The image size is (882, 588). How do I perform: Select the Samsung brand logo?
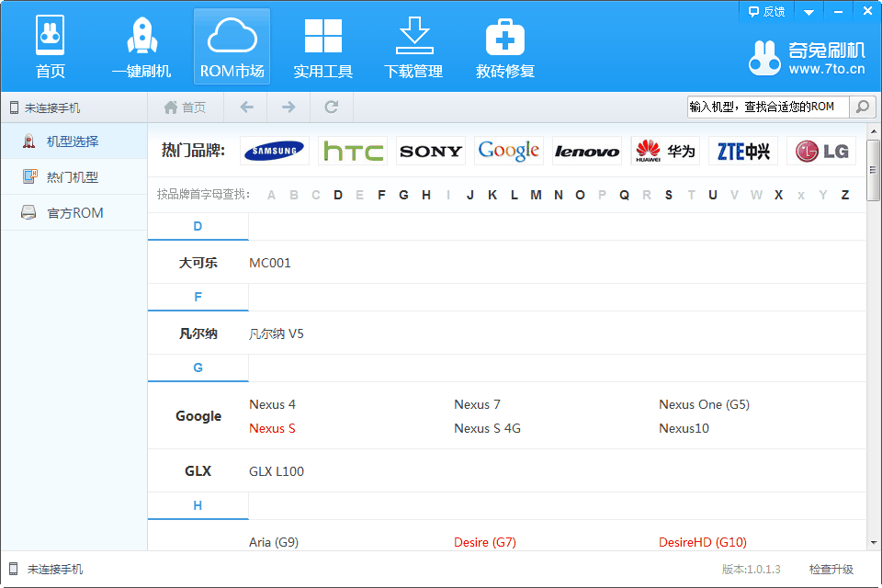point(275,152)
